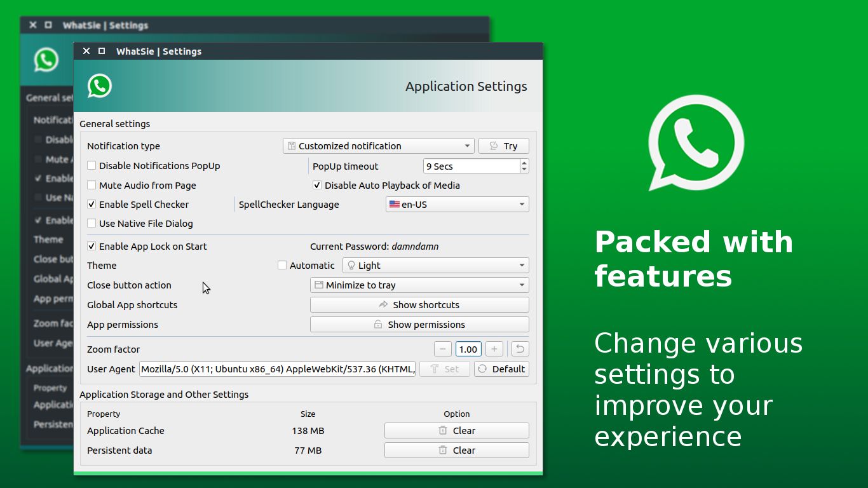The image size is (868, 488).
Task: Click the PopUp timeout 9 Secs field
Action: pos(471,166)
